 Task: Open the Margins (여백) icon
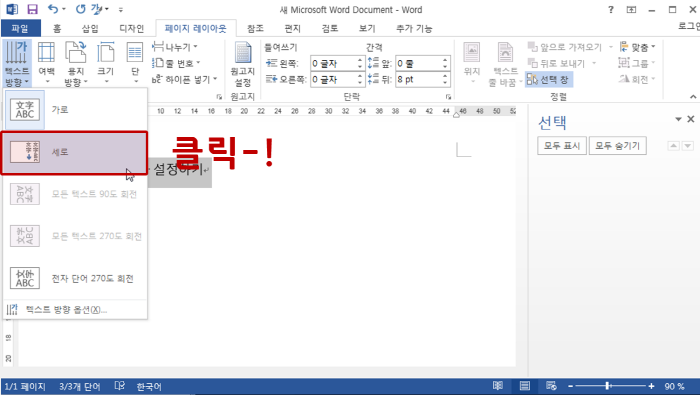(x=46, y=63)
